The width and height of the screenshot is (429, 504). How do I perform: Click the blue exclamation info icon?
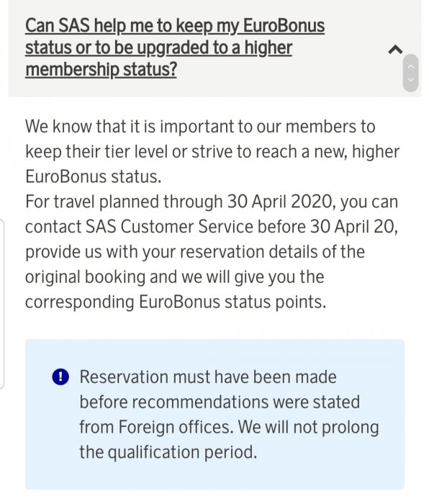[60, 377]
